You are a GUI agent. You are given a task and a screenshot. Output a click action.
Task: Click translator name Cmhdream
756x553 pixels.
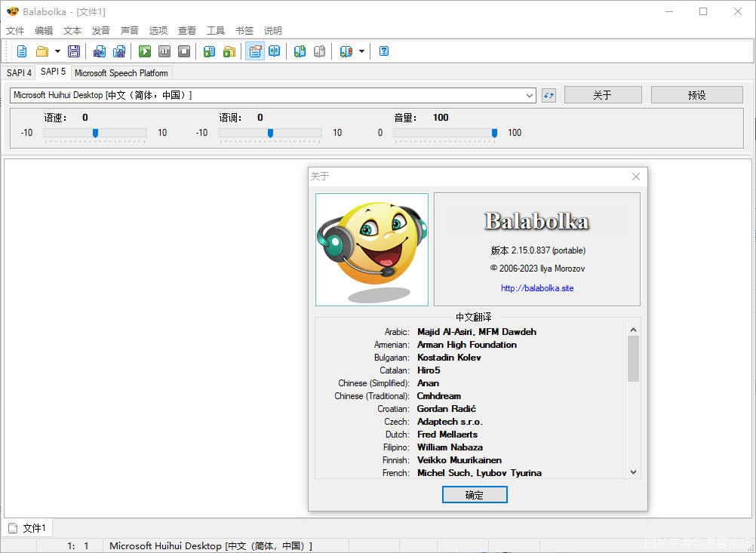439,396
